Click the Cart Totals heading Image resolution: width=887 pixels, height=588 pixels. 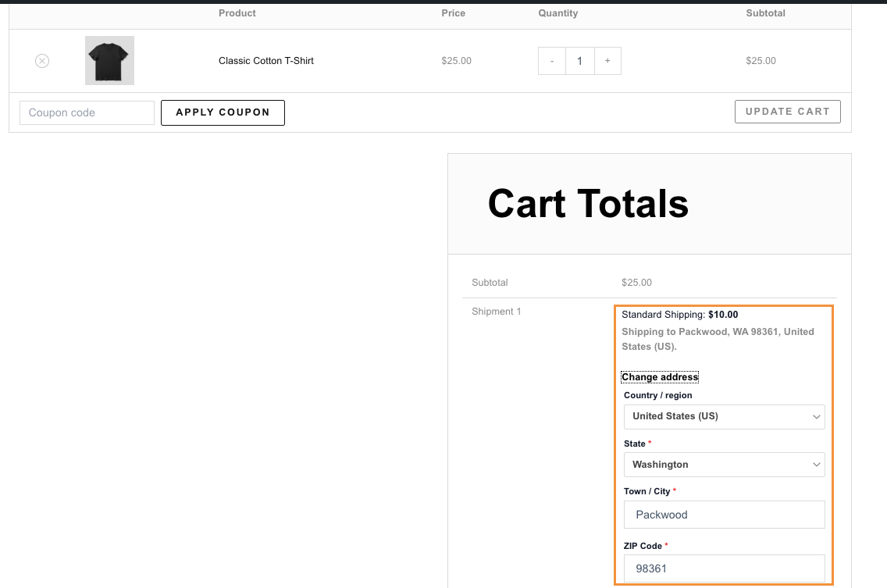(x=588, y=204)
